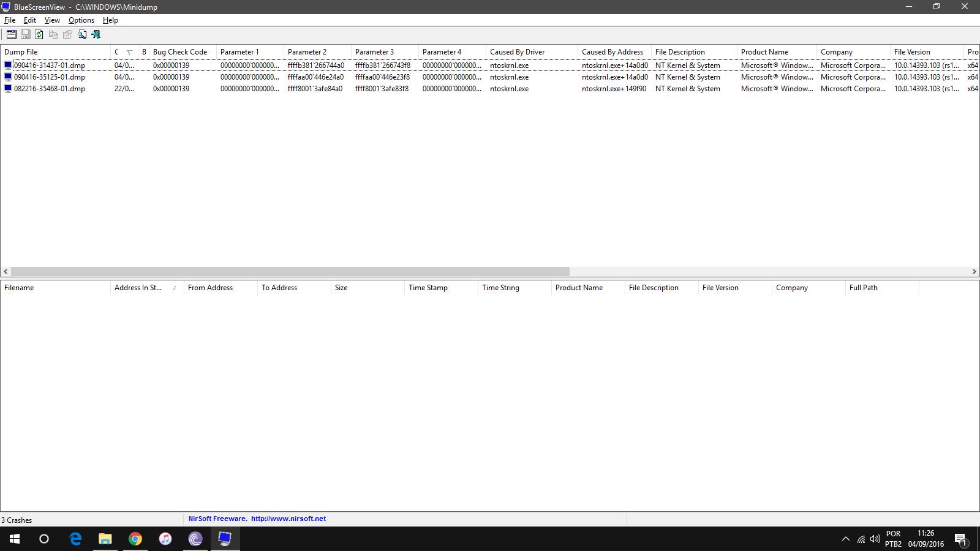
Task: Click the Properties toolbar icon
Action: pyautogui.click(x=67, y=35)
